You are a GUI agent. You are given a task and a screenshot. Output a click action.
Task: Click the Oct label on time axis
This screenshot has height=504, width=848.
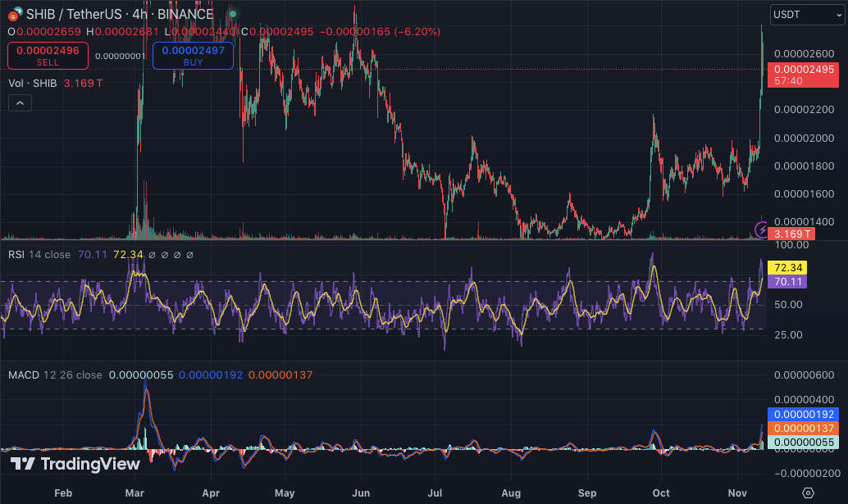tap(661, 493)
